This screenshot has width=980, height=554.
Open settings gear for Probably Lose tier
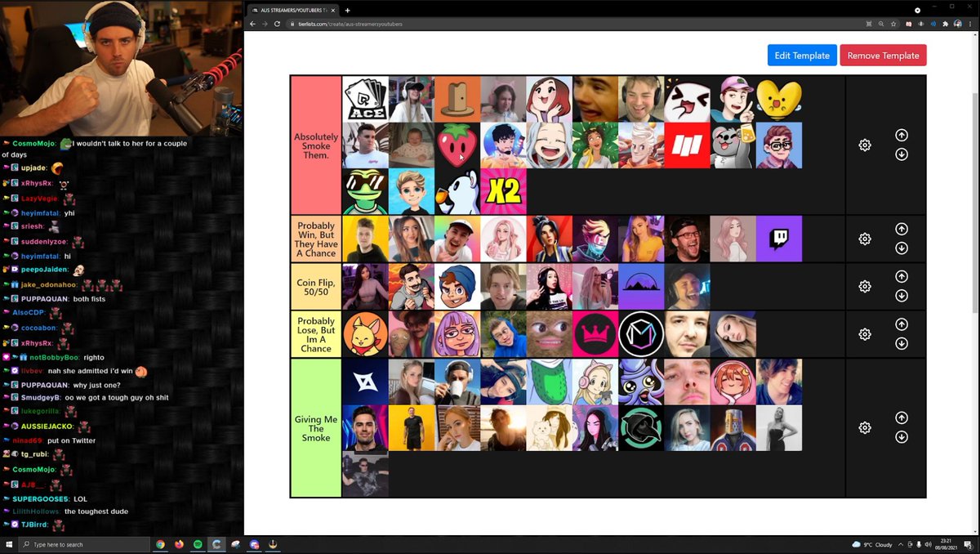click(x=865, y=334)
